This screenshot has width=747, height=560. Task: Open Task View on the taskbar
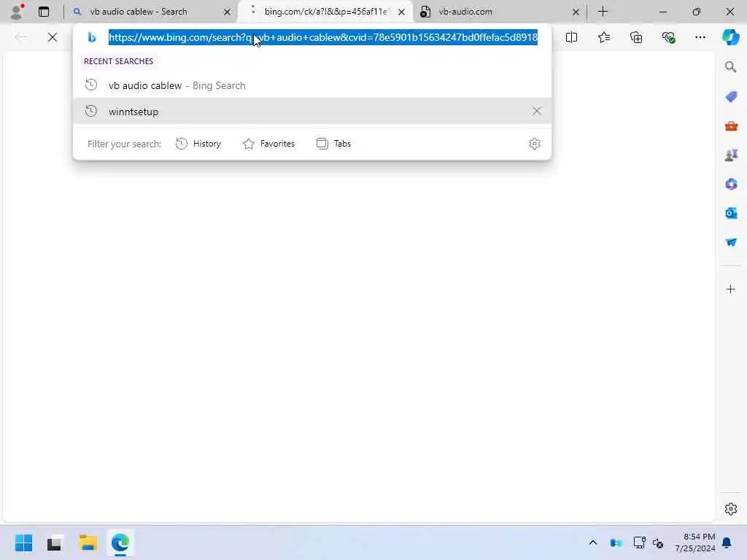[x=54, y=542]
